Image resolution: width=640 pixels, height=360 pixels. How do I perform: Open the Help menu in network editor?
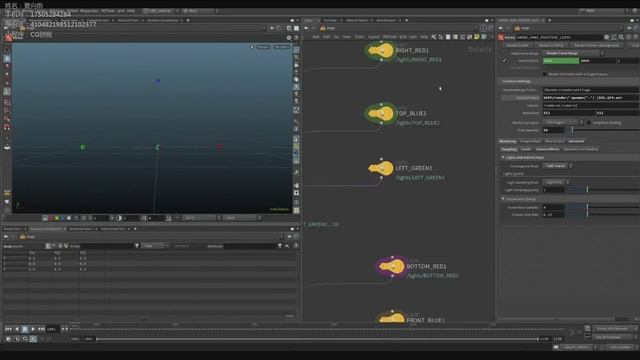424,37
